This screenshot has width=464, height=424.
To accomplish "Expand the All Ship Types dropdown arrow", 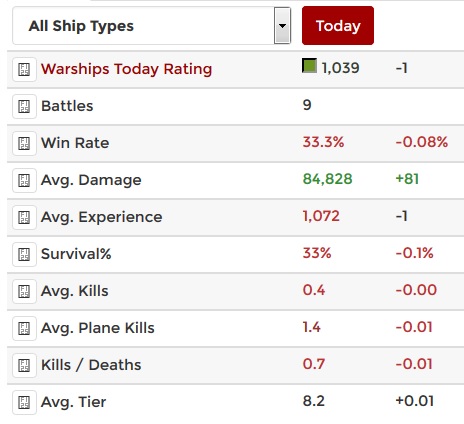I will point(282,26).
